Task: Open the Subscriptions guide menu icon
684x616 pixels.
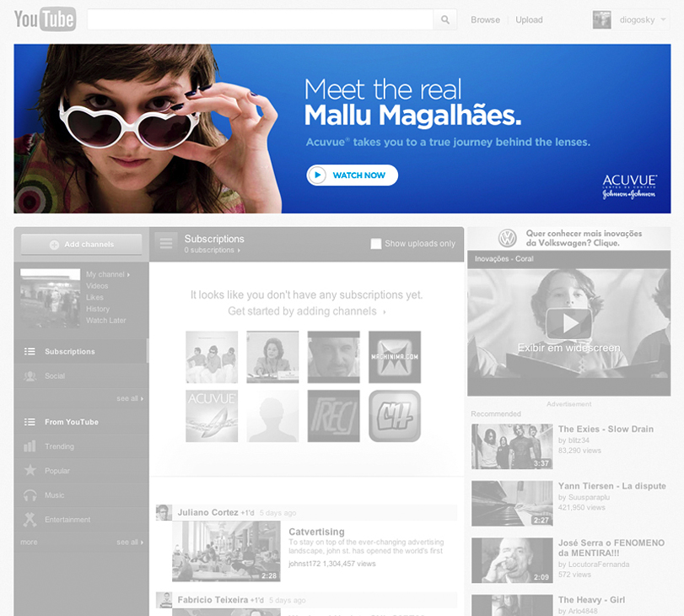Action: [166, 243]
